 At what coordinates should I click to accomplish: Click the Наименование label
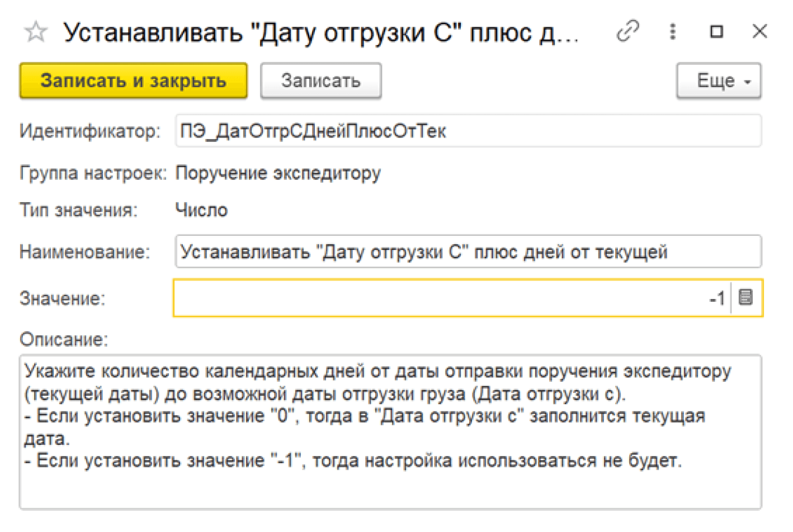85,252
